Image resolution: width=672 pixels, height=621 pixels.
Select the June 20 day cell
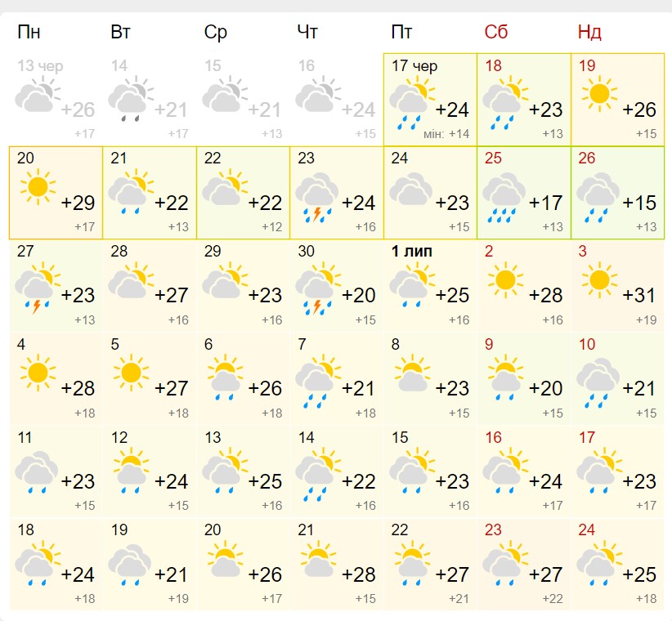56,193
